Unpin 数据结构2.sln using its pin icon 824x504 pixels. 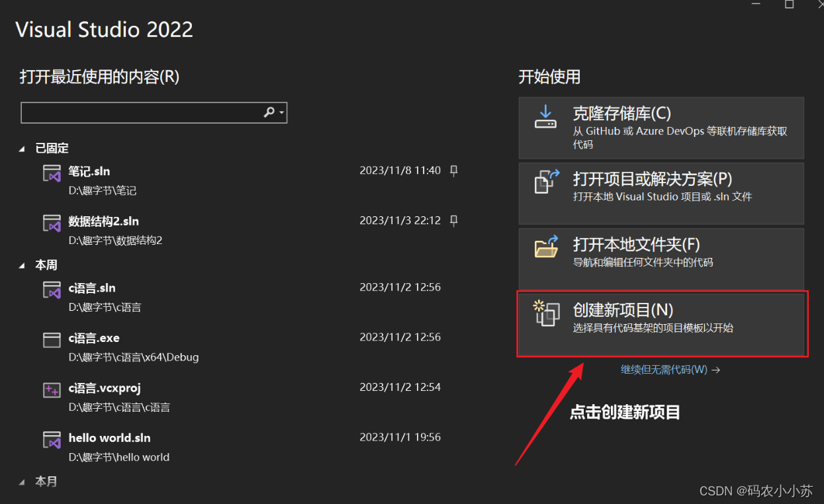tap(453, 220)
